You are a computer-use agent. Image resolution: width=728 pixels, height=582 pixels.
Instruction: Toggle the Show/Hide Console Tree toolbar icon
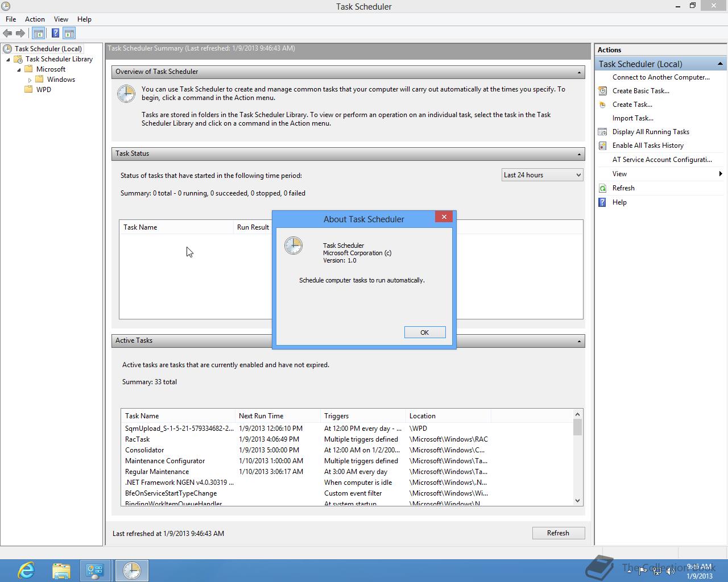[39, 34]
